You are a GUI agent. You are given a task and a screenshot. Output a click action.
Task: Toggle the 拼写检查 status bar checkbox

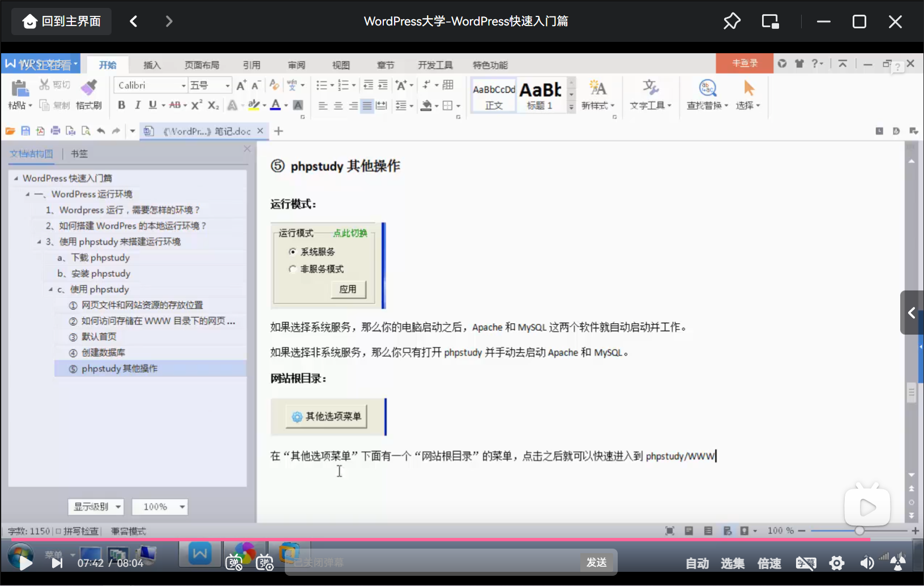pyautogui.click(x=58, y=531)
